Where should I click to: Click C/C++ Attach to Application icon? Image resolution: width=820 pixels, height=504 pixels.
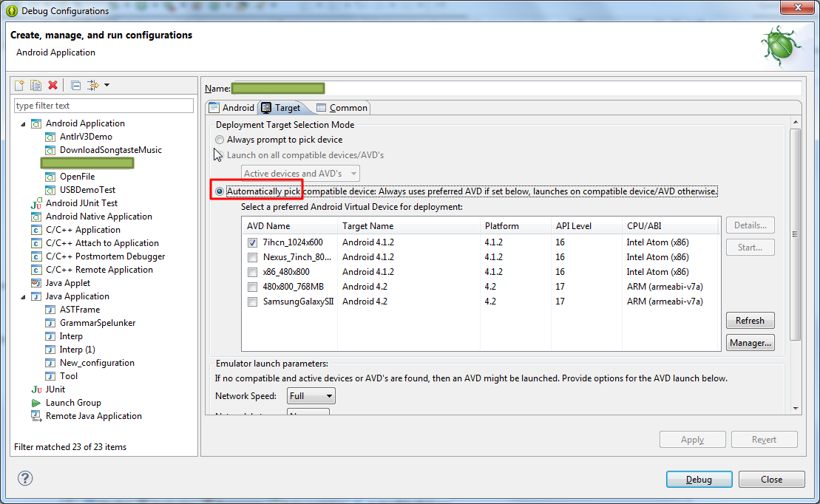(x=36, y=243)
